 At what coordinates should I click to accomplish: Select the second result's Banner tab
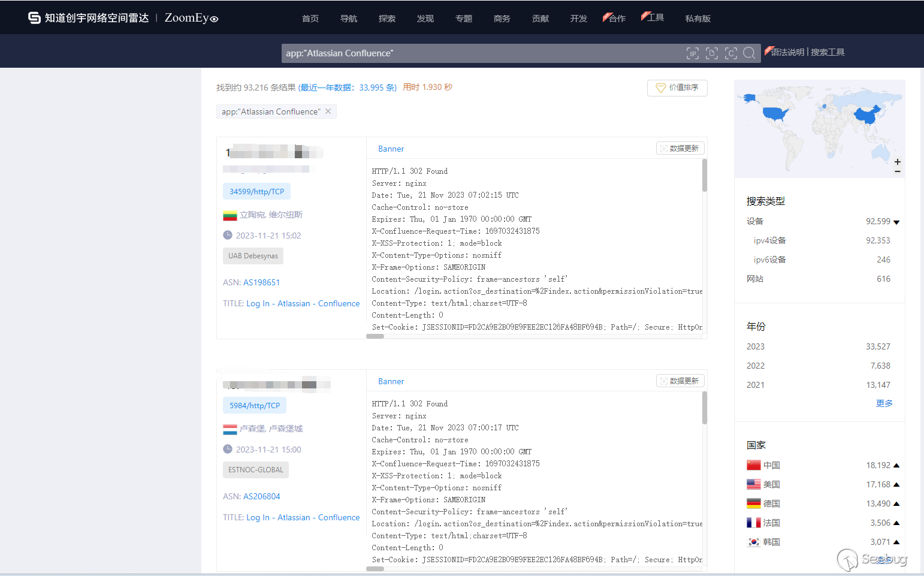[391, 381]
